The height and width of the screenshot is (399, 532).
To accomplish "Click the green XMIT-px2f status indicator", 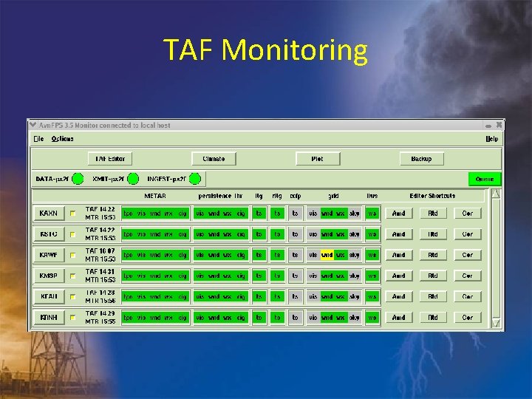I will tap(133, 179).
